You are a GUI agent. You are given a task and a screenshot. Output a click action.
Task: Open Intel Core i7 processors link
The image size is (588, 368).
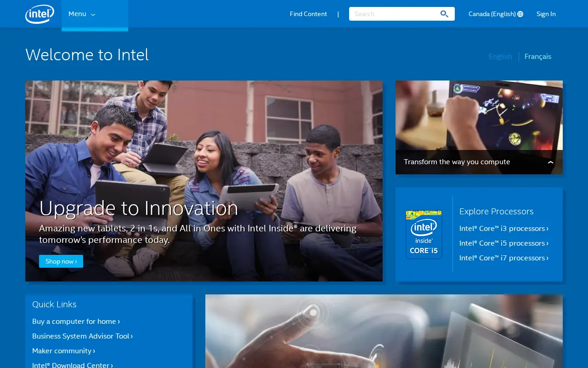coord(504,258)
